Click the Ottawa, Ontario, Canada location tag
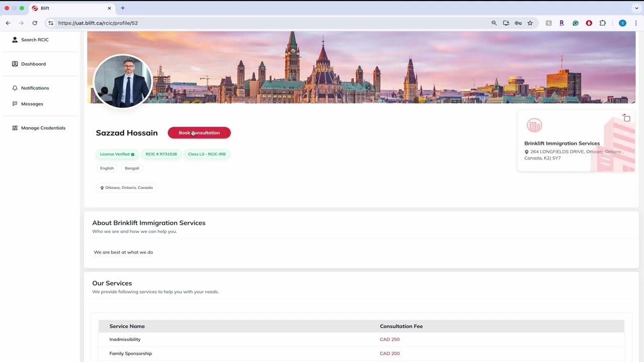This screenshot has height=362, width=644. [x=126, y=188]
